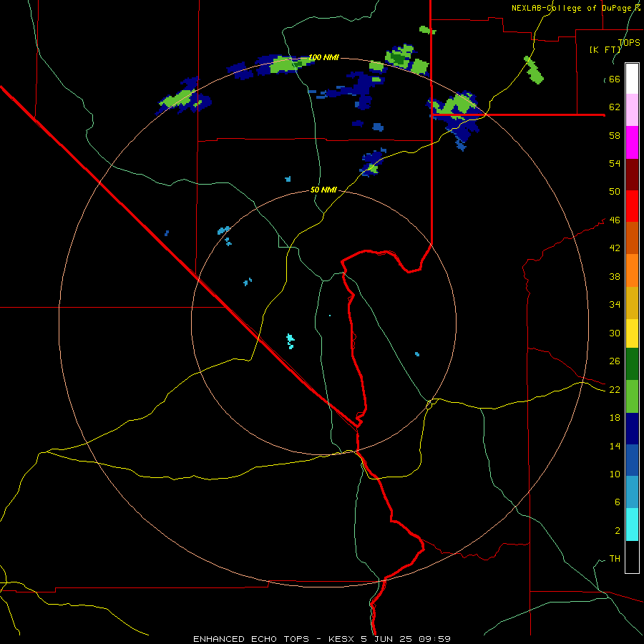The width and height of the screenshot is (644, 644).
Task: Select the '50' legend value
Action: click(615, 192)
